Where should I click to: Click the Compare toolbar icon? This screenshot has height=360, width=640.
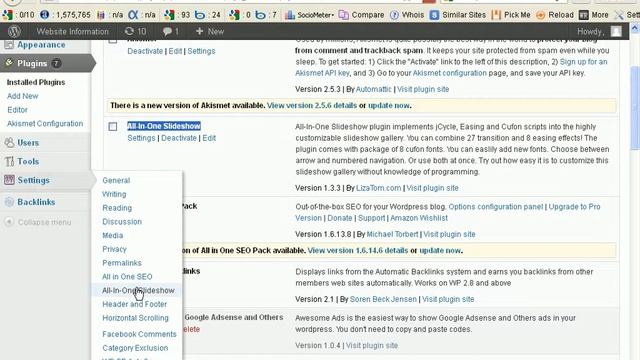click(362, 15)
